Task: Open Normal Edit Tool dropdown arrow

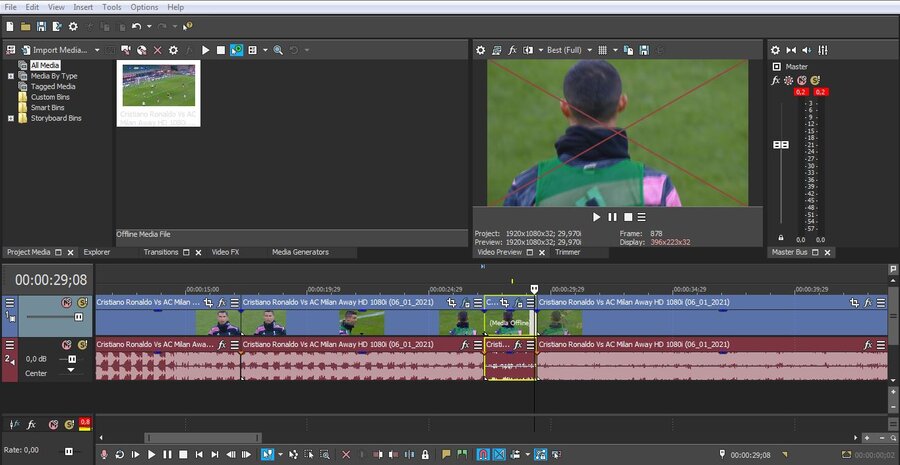Action: [280, 455]
